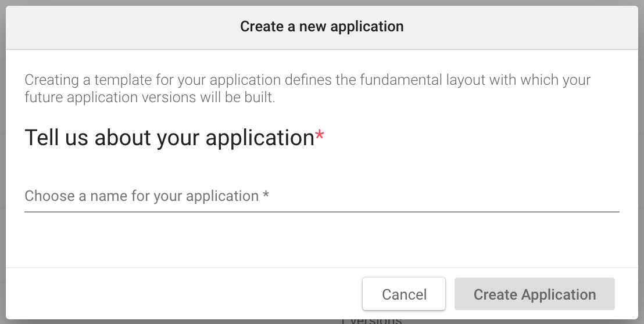Focus the application name input field
Image resolution: width=644 pixels, height=324 pixels.
tap(321, 196)
